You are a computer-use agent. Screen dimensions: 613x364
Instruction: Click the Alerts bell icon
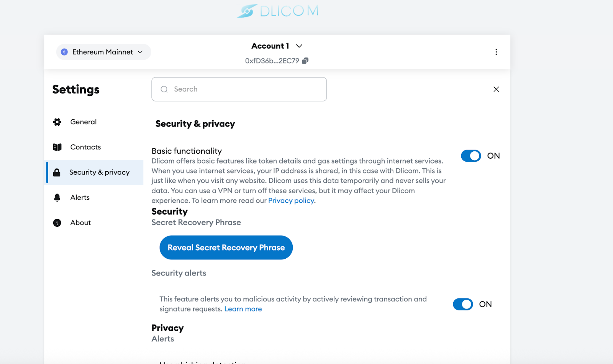pos(57,198)
